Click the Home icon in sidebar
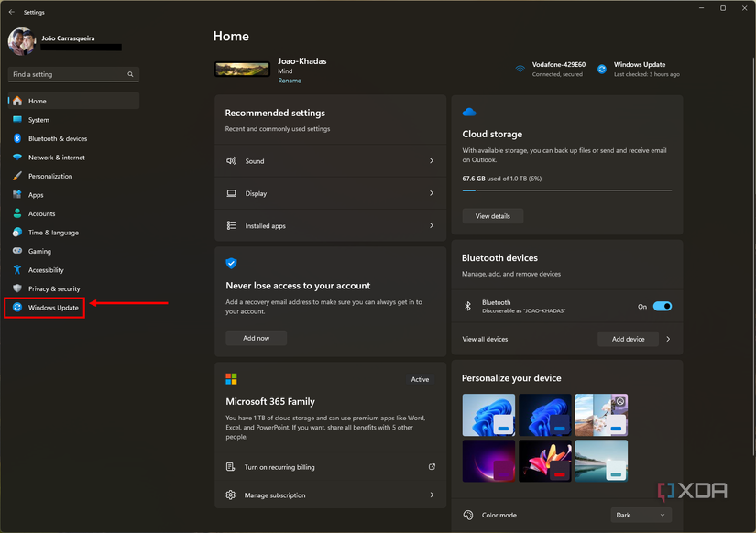Image resolution: width=756 pixels, height=533 pixels. (17, 101)
